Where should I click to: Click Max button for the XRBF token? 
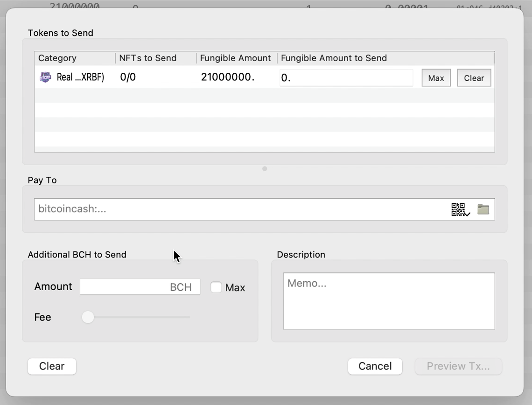click(435, 77)
